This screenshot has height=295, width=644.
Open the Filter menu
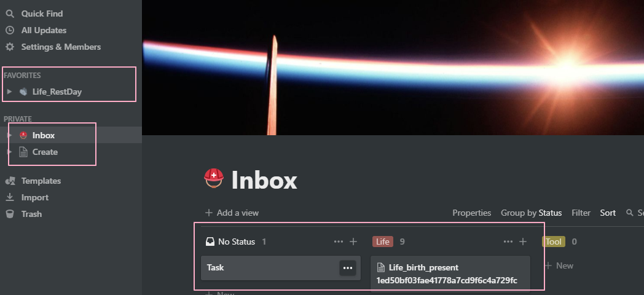[x=581, y=213]
